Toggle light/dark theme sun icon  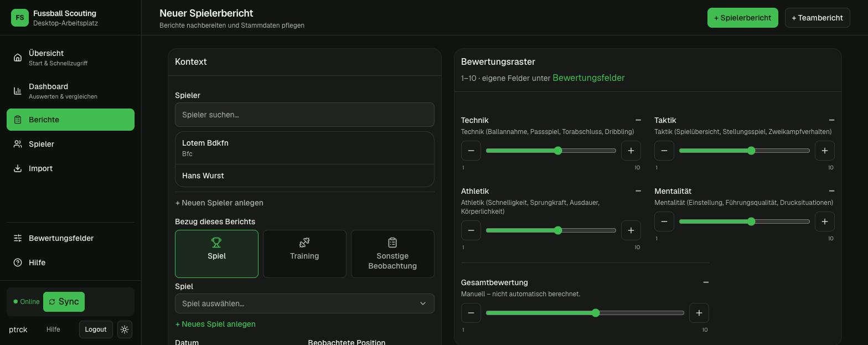125,329
